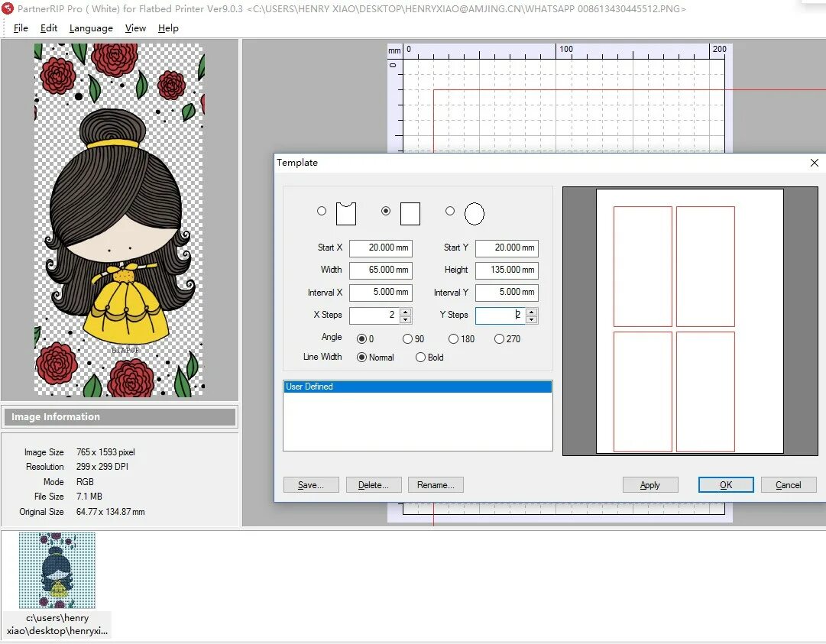Image resolution: width=826 pixels, height=644 pixels.
Task: Open the Help menu
Action: click(x=168, y=28)
